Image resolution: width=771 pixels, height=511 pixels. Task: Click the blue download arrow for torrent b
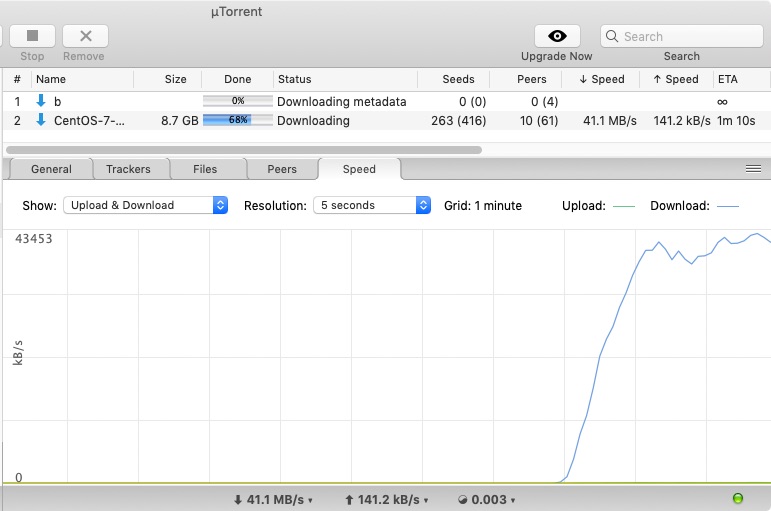click(x=41, y=101)
